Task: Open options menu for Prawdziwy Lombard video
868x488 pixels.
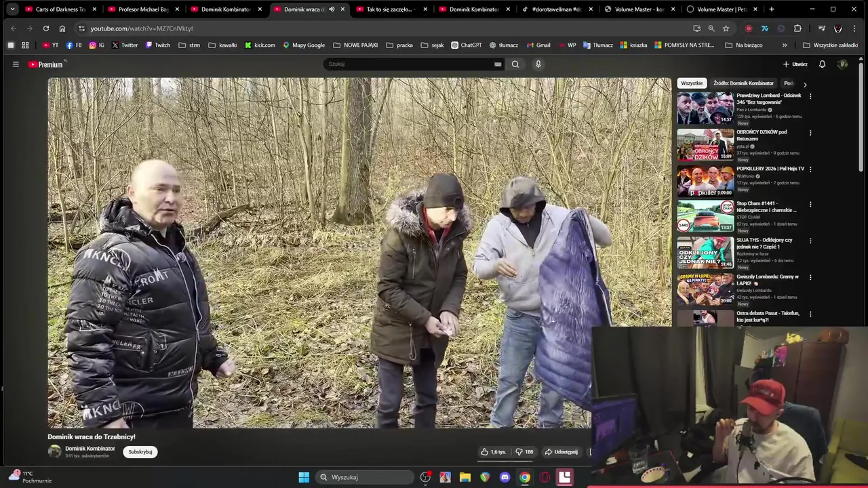Action: point(810,96)
